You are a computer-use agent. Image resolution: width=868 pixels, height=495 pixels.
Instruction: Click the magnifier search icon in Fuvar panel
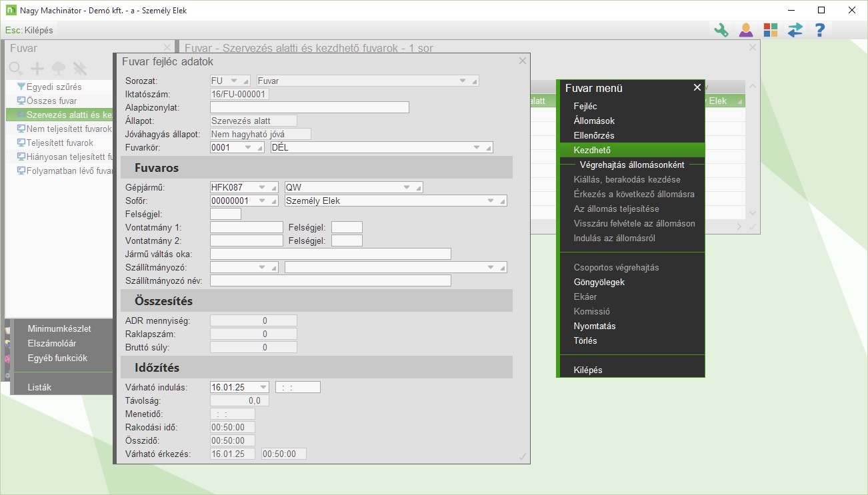tap(16, 68)
